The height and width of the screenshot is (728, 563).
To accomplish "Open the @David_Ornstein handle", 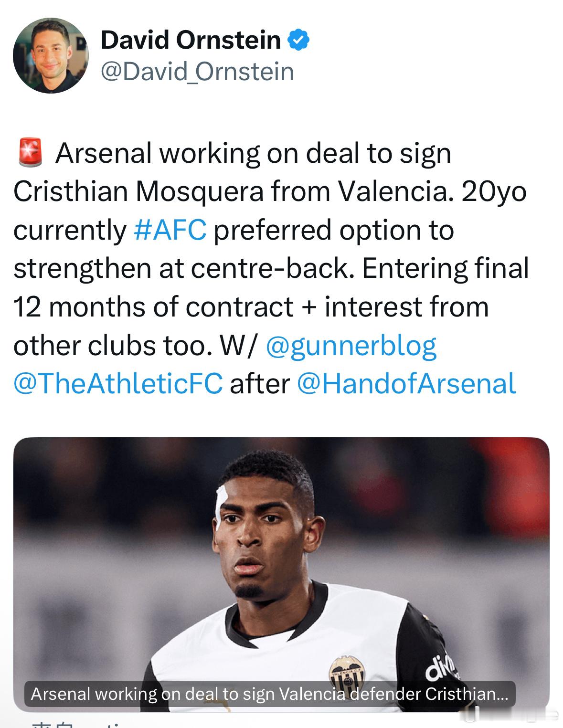I will pos(197,72).
